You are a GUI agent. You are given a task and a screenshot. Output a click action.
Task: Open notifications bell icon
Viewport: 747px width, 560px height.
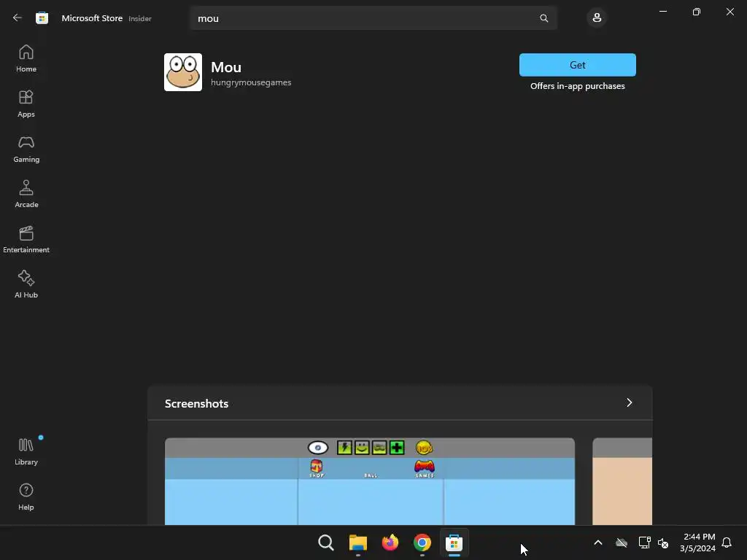727,542
